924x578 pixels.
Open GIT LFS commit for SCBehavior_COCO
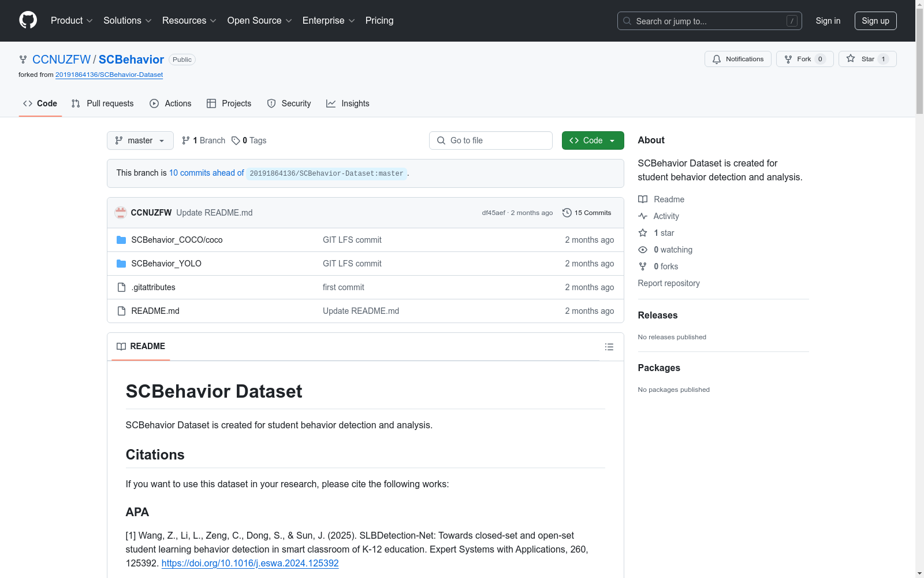point(352,240)
